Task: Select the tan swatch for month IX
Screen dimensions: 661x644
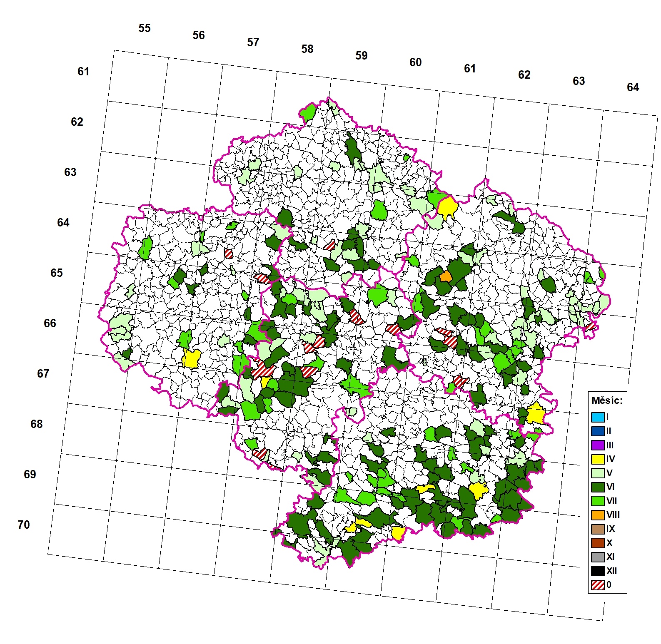Action: point(598,529)
